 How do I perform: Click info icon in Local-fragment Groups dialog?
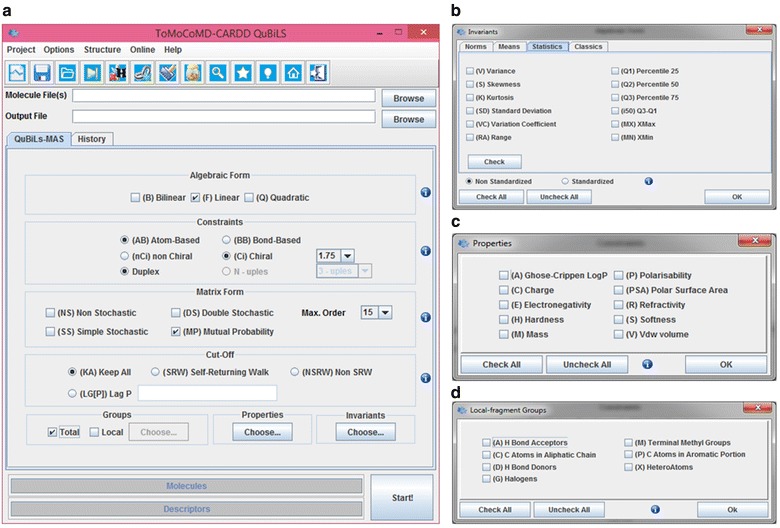[x=655, y=509]
